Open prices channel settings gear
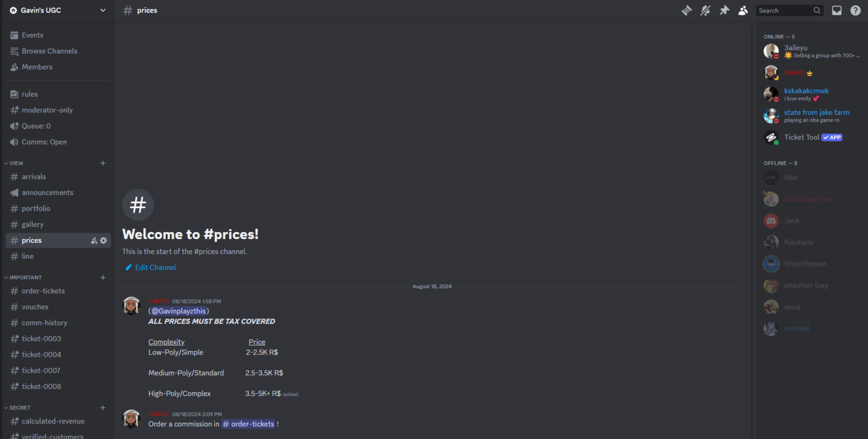868x439 pixels. [x=104, y=240]
